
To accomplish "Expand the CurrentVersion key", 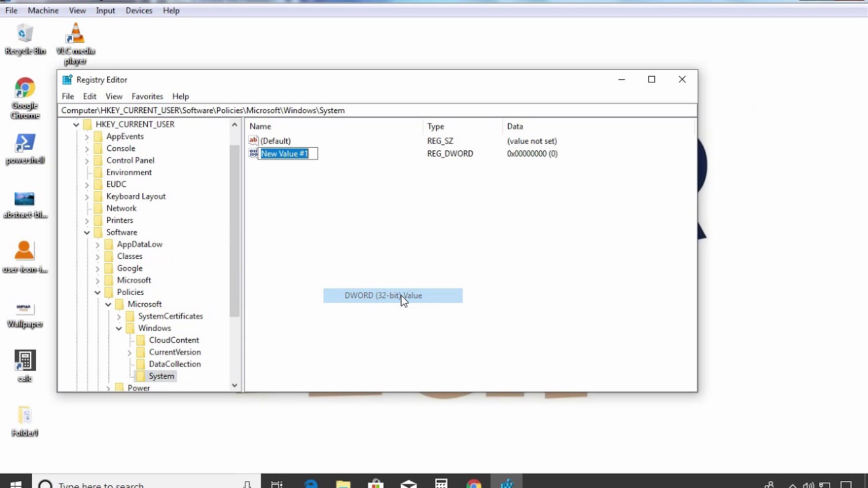I will [130, 352].
